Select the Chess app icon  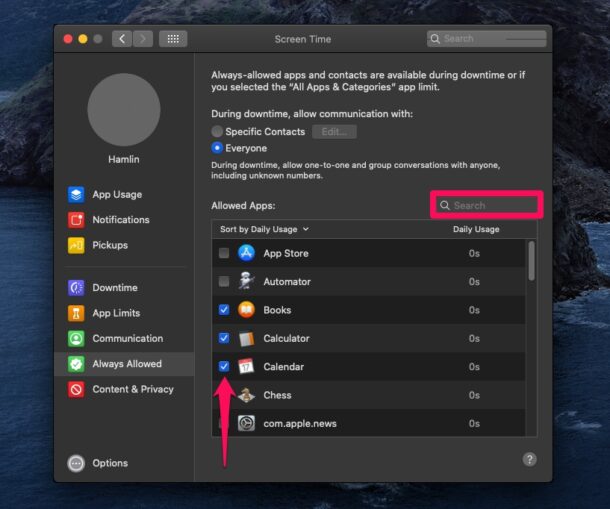pyautogui.click(x=246, y=395)
